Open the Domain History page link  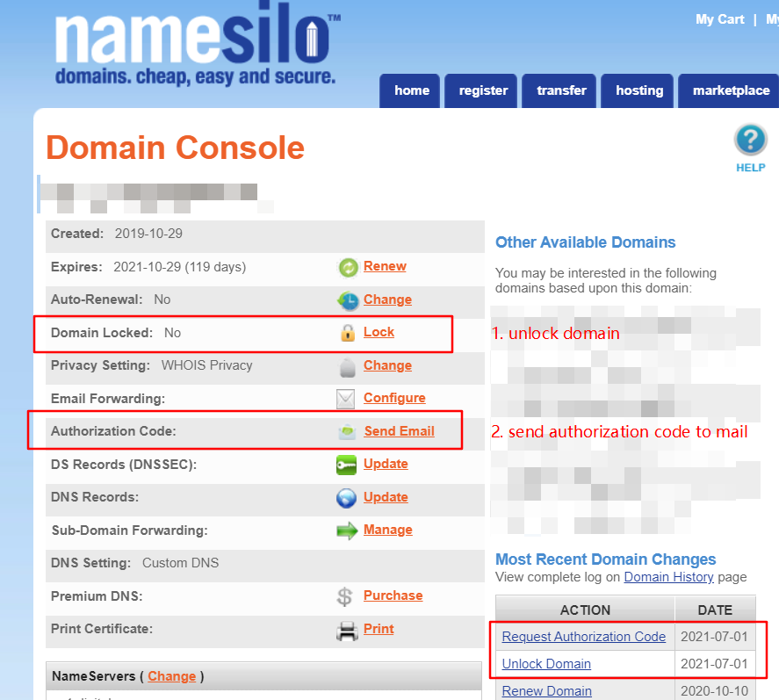click(x=668, y=577)
